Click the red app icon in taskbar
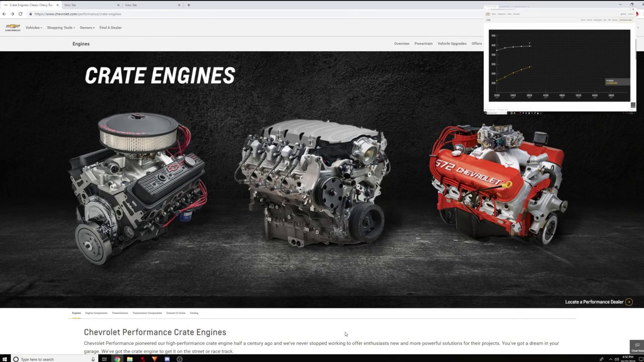Screen dimensions: 644x362 click(x=142, y=359)
